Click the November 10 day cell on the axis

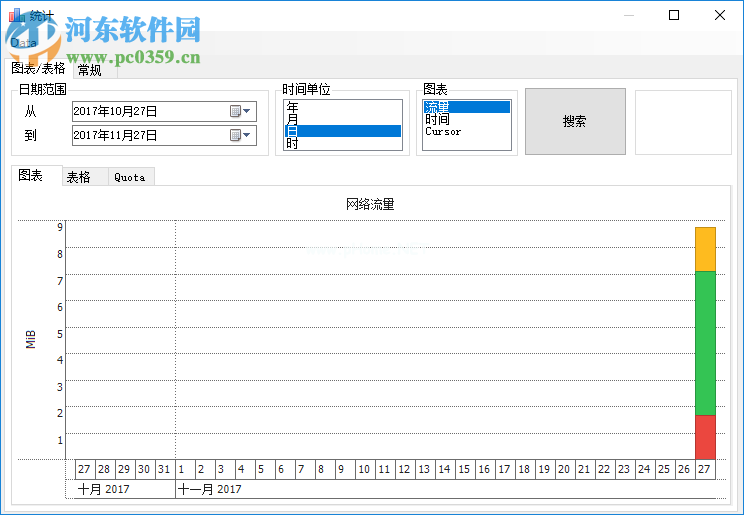(x=365, y=469)
